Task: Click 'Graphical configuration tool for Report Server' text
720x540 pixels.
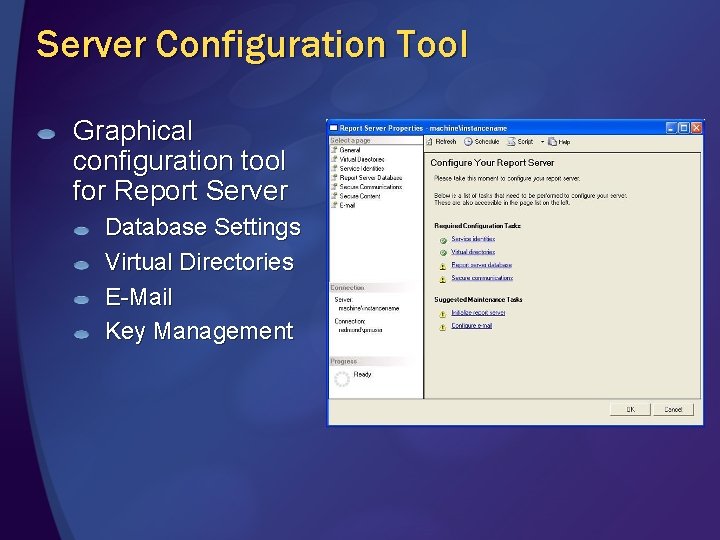Action: (x=180, y=160)
